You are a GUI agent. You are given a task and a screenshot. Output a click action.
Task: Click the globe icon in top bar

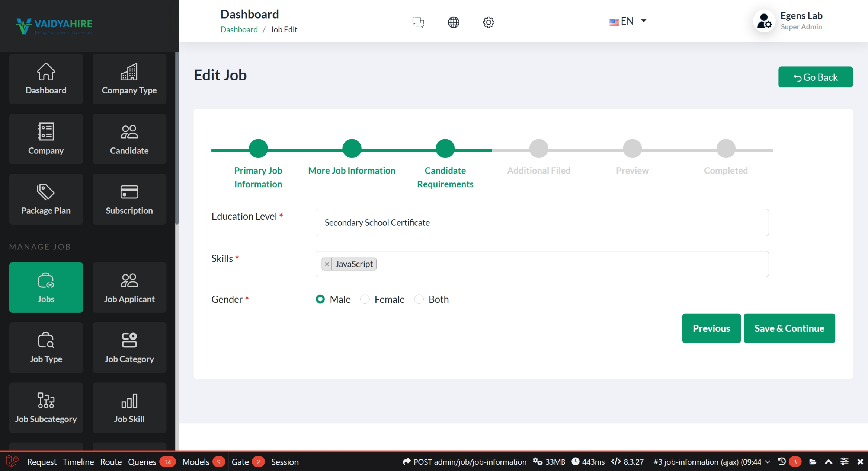click(x=453, y=22)
